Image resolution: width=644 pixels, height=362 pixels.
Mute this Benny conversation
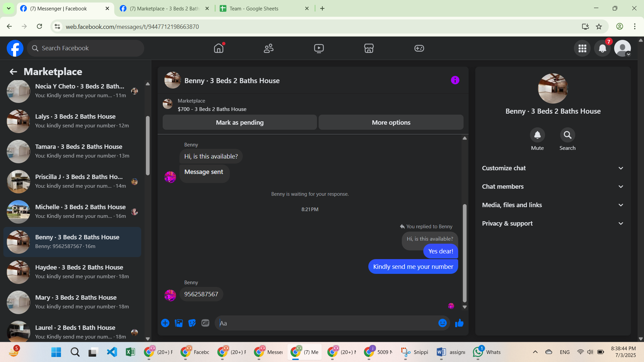click(x=537, y=135)
